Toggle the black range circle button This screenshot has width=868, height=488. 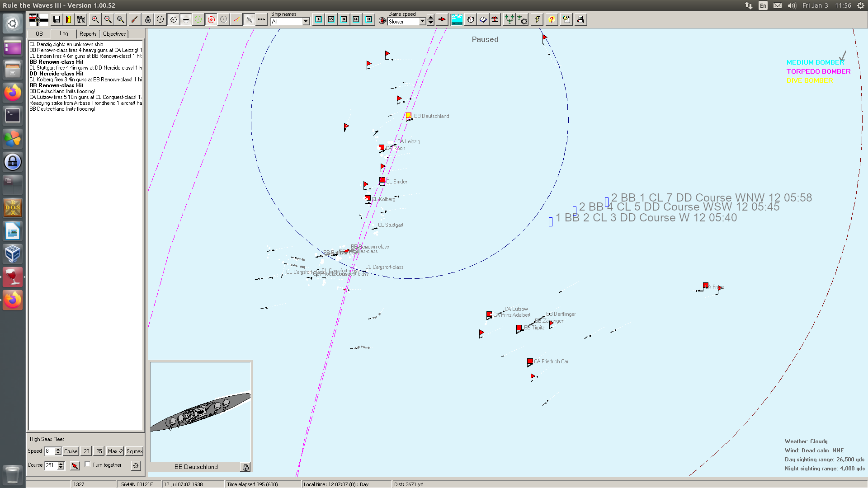click(x=160, y=19)
